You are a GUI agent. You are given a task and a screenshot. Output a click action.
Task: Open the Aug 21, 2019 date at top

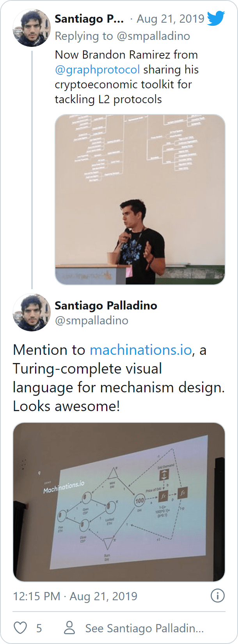pos(170,18)
